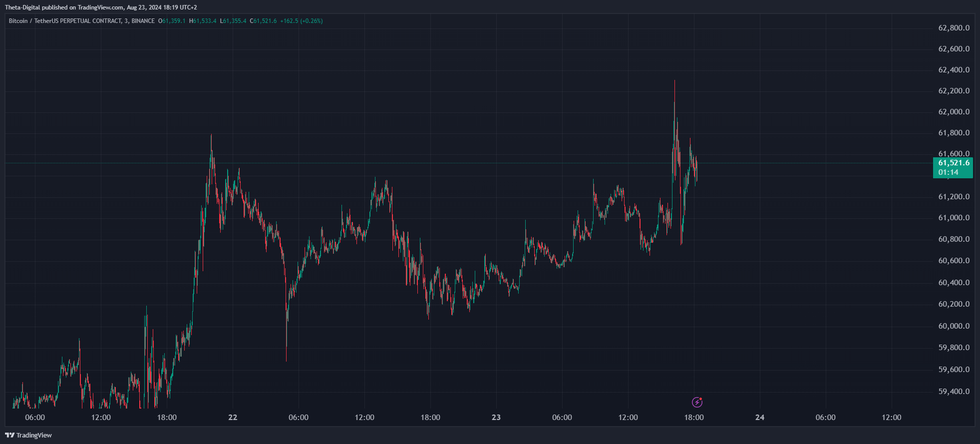Click the 60,600.0 price axis label
The image size is (980, 444).
(954, 261)
